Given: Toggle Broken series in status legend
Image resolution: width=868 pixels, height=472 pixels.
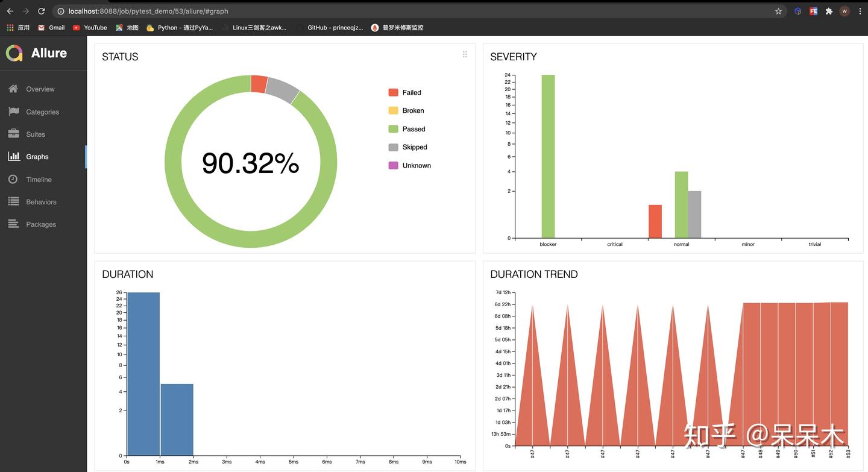Looking at the screenshot, I should click(x=406, y=110).
